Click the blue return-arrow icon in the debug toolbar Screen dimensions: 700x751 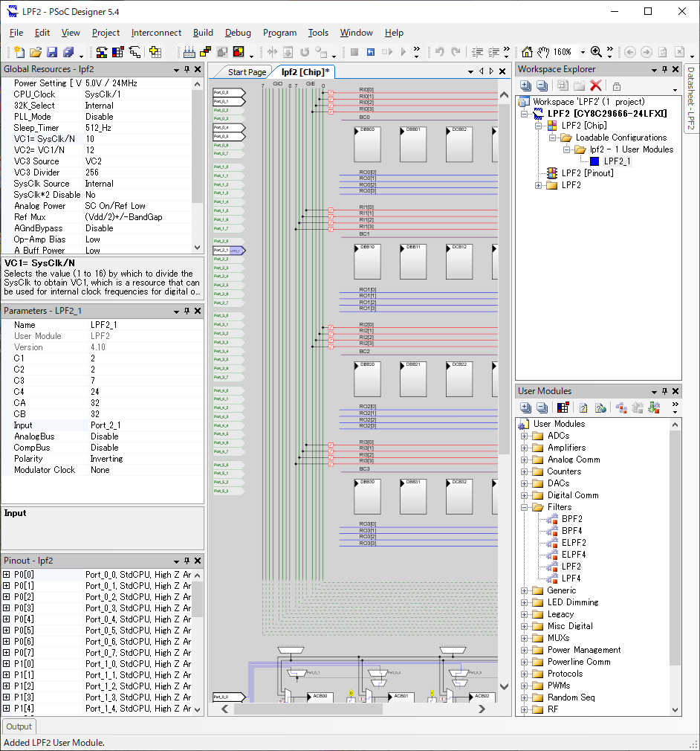pos(371,52)
